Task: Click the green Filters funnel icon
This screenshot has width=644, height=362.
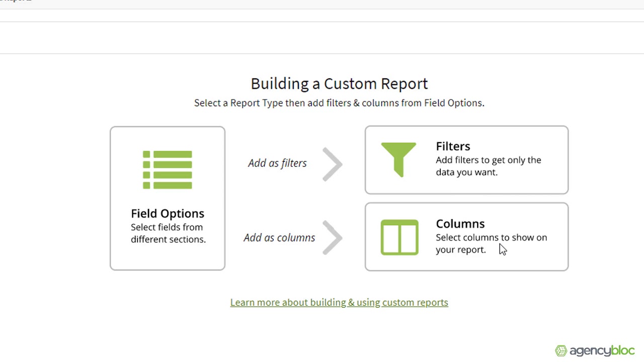Action: click(x=398, y=160)
